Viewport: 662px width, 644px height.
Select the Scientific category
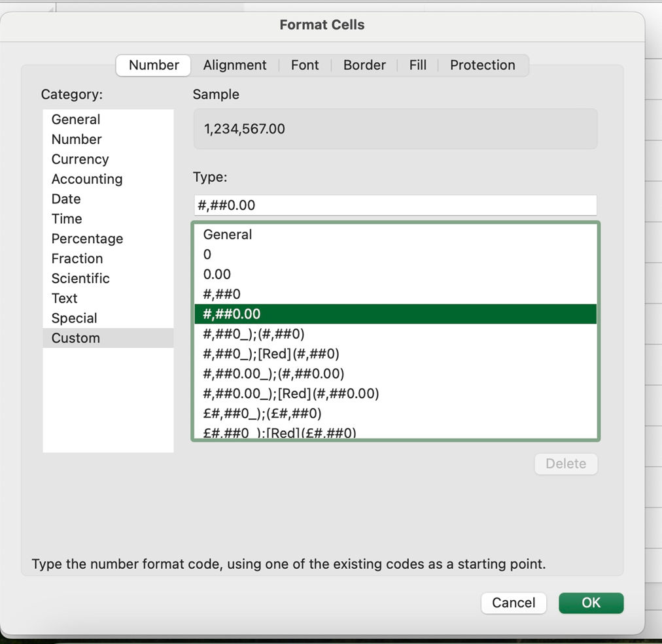coord(80,278)
